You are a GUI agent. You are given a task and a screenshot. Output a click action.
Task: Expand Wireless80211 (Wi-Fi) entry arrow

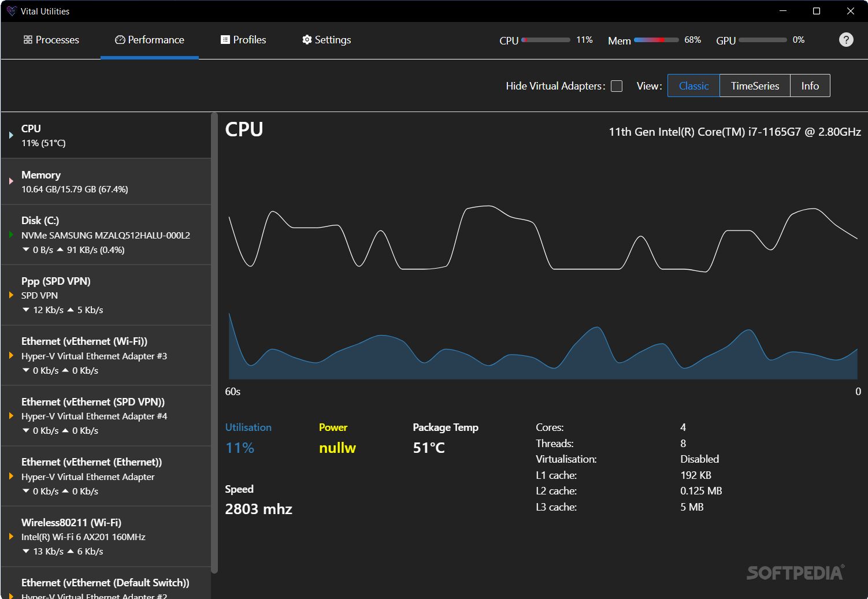click(x=11, y=537)
